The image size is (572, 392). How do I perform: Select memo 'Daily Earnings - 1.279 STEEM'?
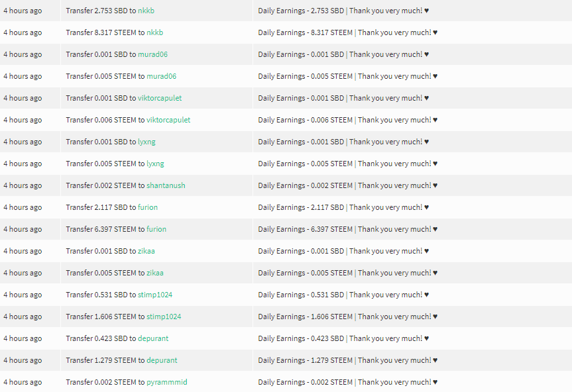305,360
